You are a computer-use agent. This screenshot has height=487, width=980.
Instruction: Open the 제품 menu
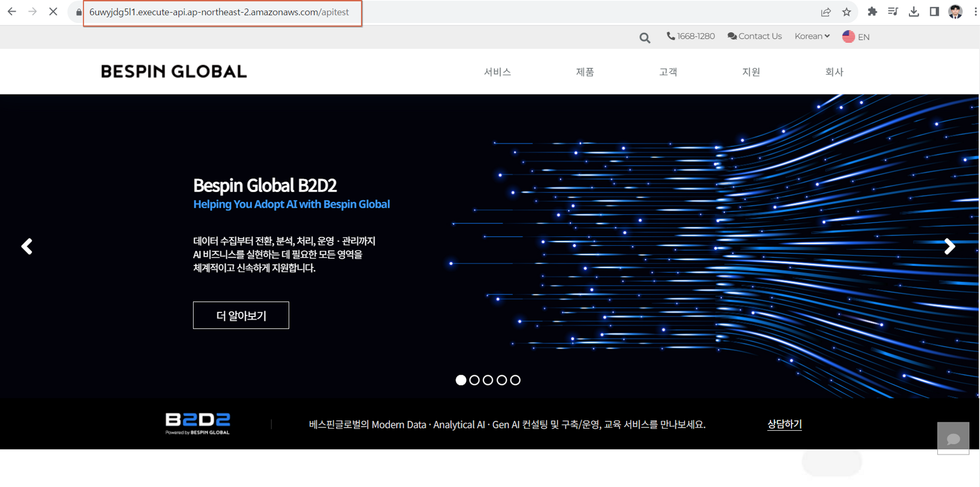click(585, 72)
